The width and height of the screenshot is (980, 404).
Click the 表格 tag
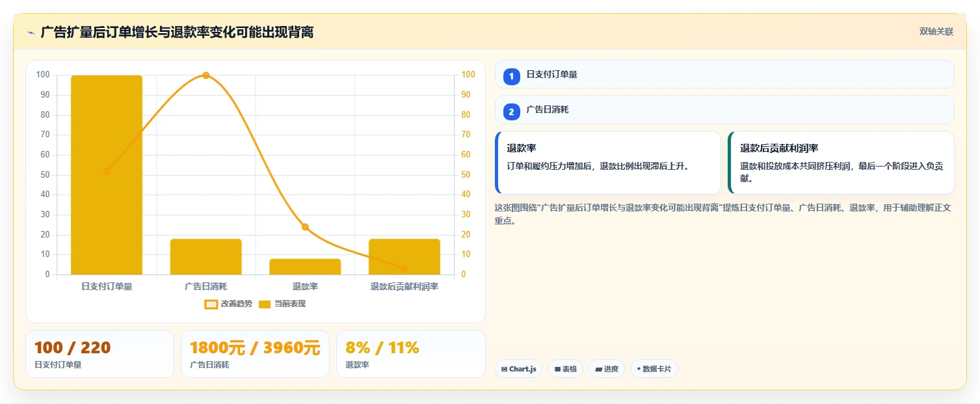[x=565, y=369]
